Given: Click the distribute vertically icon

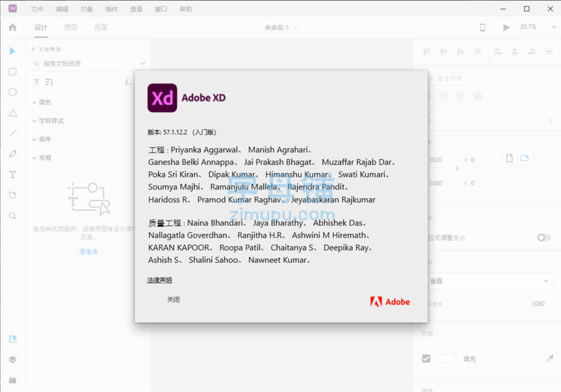Looking at the screenshot, I should [477, 51].
